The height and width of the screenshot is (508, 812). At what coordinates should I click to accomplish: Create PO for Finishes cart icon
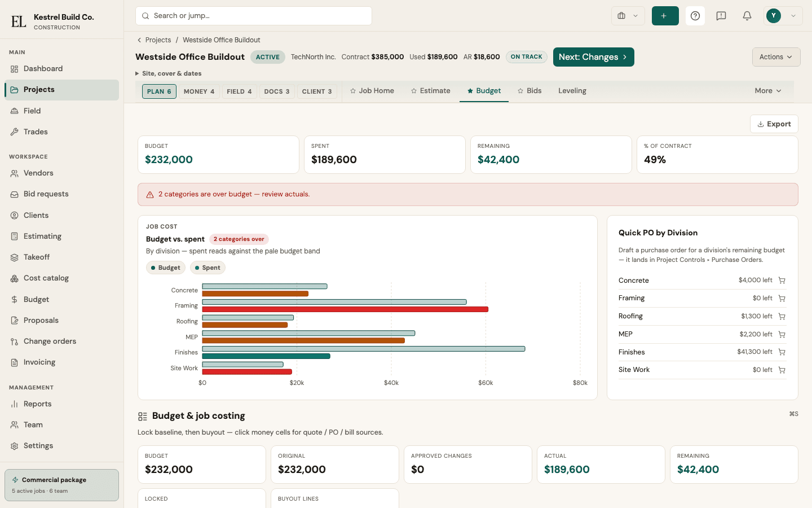click(x=782, y=352)
